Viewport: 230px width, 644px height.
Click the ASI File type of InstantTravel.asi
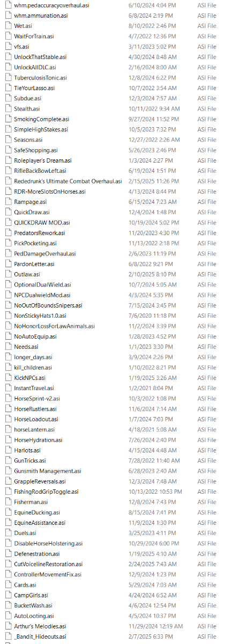pos(207,388)
